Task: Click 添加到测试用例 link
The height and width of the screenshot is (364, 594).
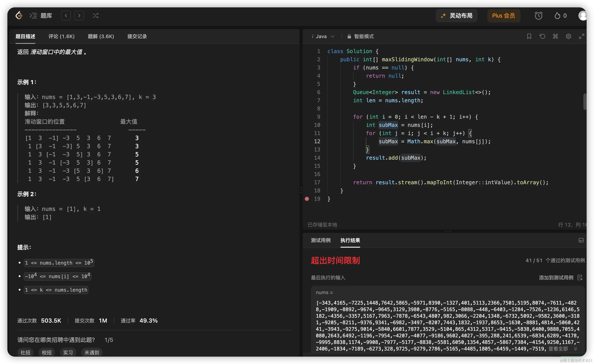Action: (x=556, y=278)
